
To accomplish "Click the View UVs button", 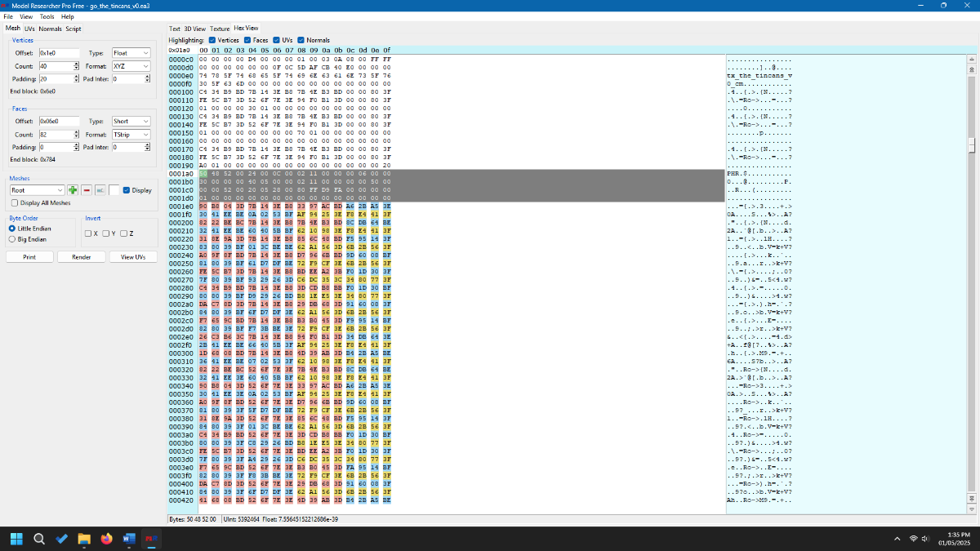I will point(133,256).
